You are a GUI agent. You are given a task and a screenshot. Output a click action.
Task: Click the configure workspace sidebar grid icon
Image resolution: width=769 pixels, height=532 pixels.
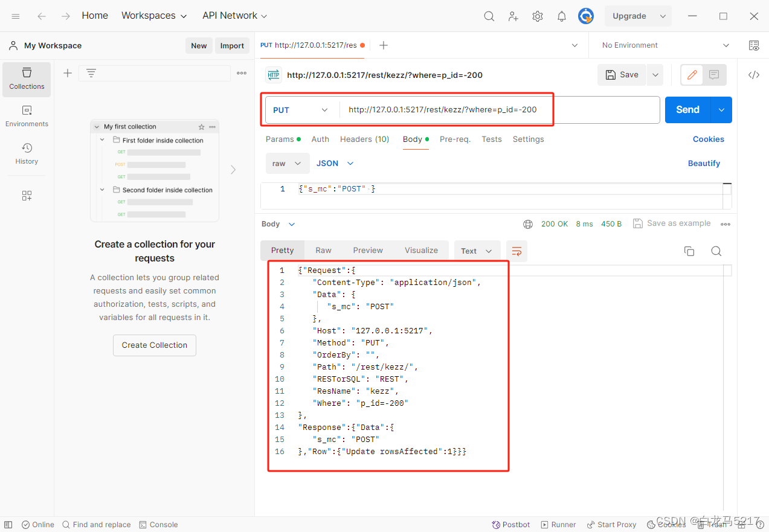coord(27,196)
